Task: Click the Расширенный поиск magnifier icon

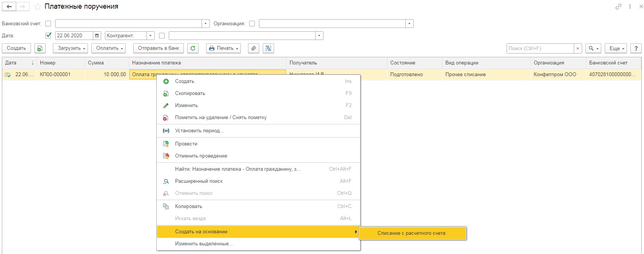Action: [166, 181]
